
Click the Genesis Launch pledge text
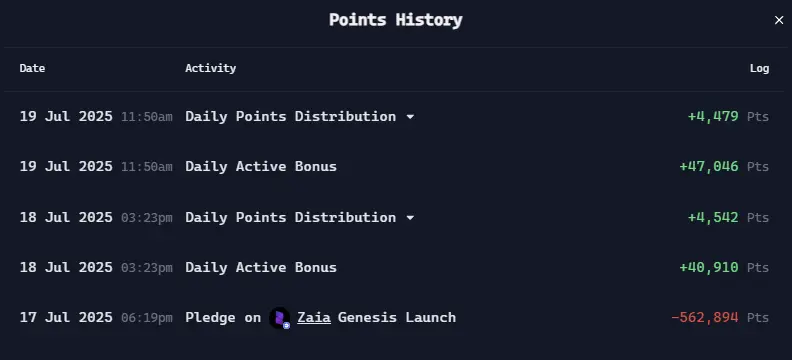[x=397, y=318]
